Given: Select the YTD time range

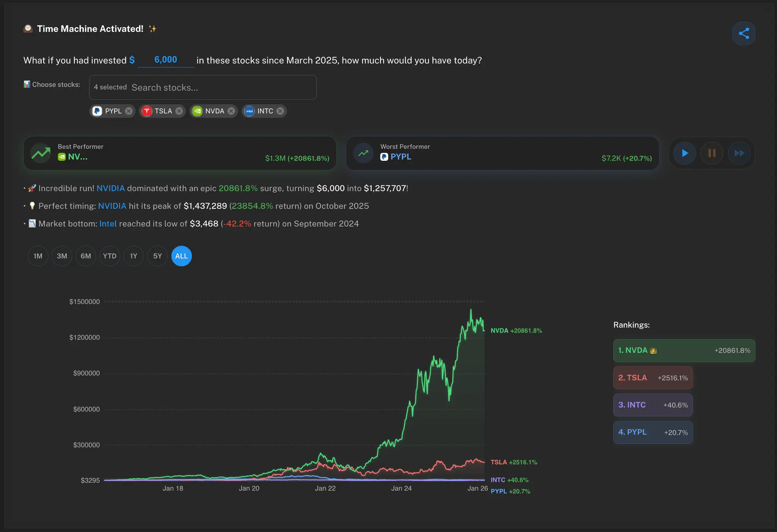Looking at the screenshot, I should coord(110,256).
